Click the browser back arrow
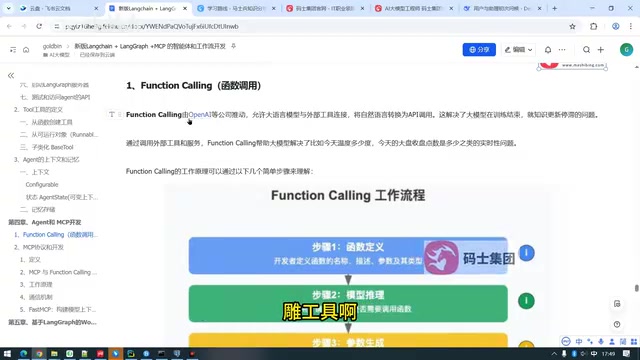 tap(9, 26)
